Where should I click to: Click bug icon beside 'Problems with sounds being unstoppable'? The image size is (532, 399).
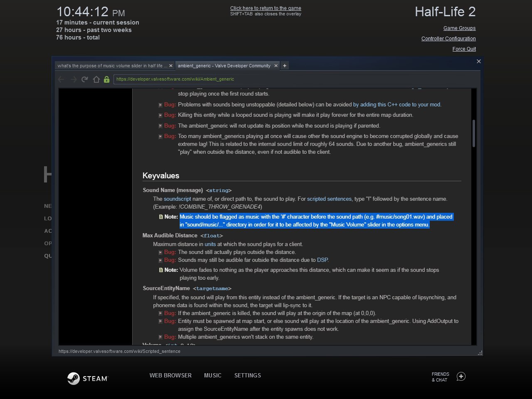point(160,105)
